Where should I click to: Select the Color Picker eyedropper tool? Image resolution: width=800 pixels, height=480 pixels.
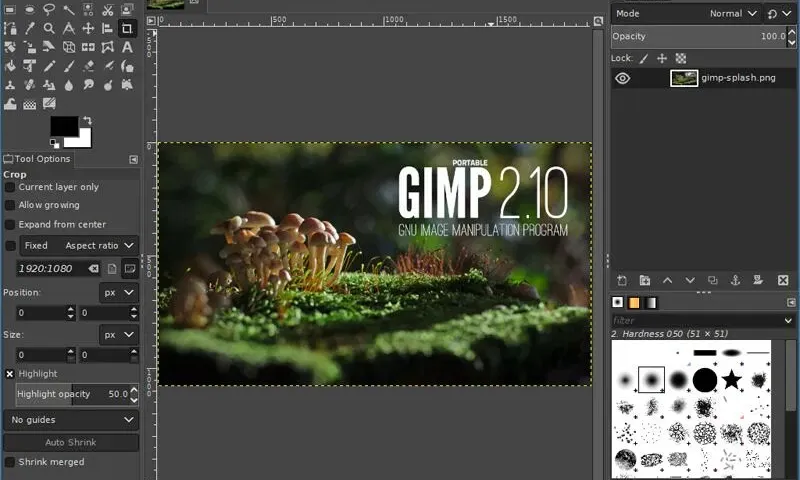30,28
